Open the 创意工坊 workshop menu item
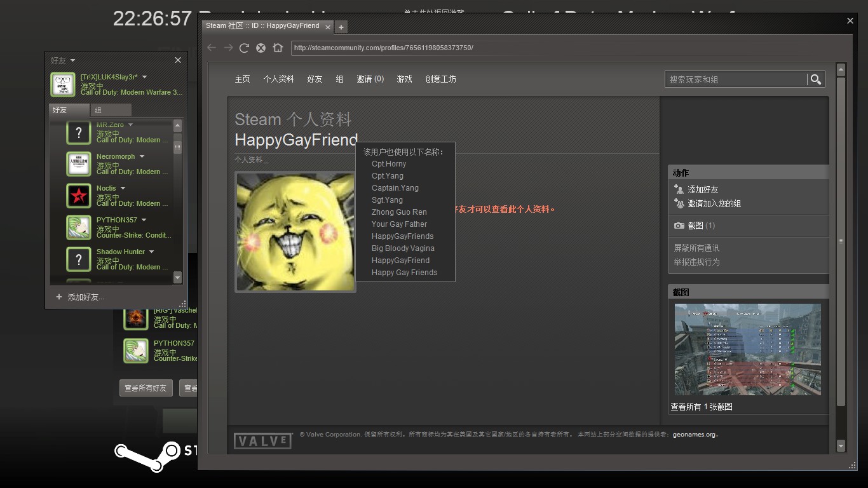Image resolution: width=868 pixels, height=488 pixels. (440, 79)
